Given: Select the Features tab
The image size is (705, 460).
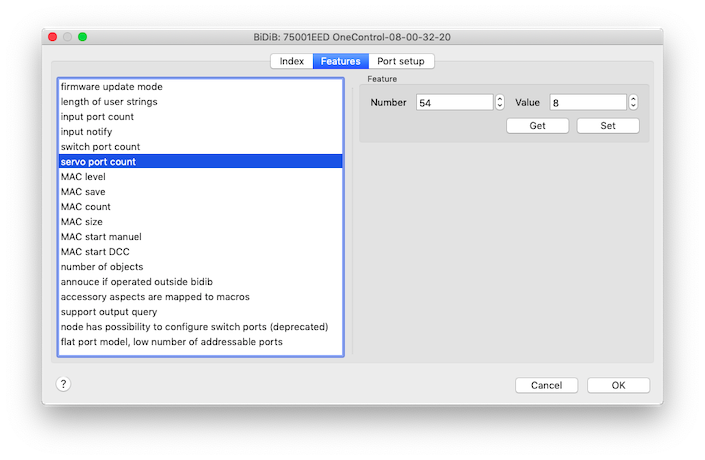Looking at the screenshot, I should [340, 61].
